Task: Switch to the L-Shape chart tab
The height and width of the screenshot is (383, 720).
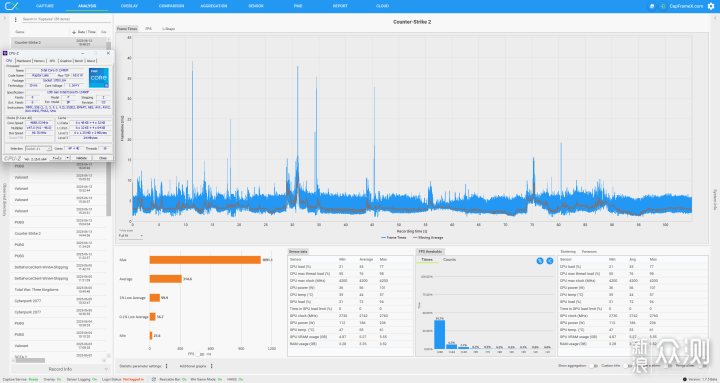Action: (168, 28)
